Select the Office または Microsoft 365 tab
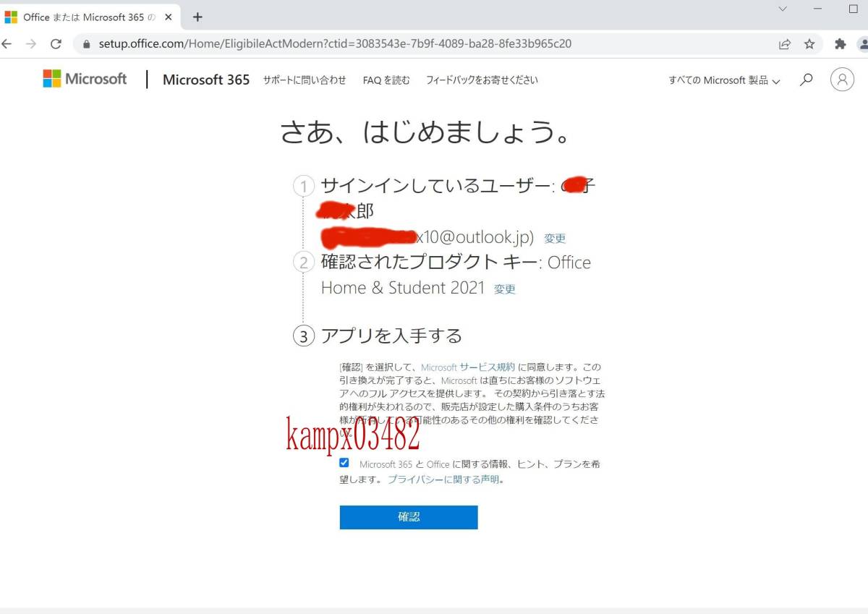Image resolution: width=868 pixels, height=614 pixels. point(89,17)
